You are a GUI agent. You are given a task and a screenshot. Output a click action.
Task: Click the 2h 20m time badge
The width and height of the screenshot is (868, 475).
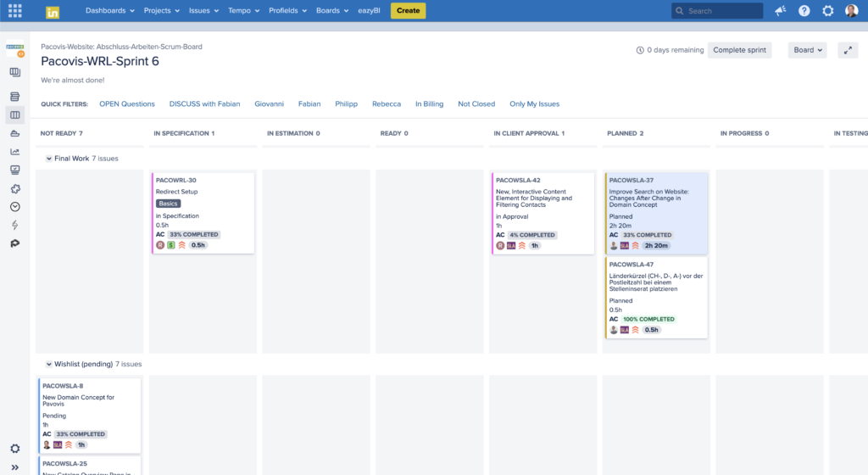[656, 246]
